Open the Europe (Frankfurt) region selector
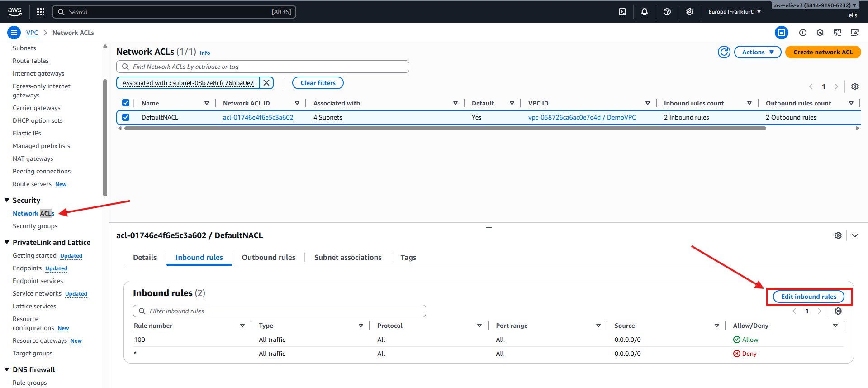 [x=734, y=12]
